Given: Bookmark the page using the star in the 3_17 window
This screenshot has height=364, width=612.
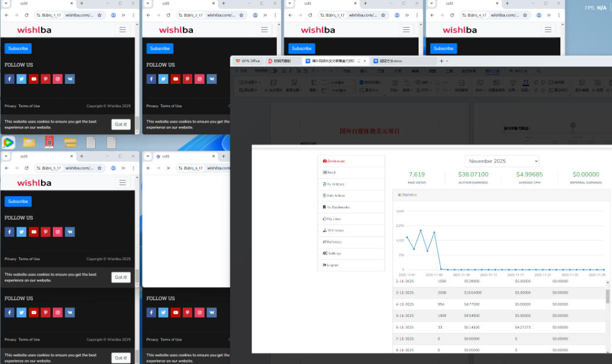Looking at the screenshot, I should (x=383, y=15).
